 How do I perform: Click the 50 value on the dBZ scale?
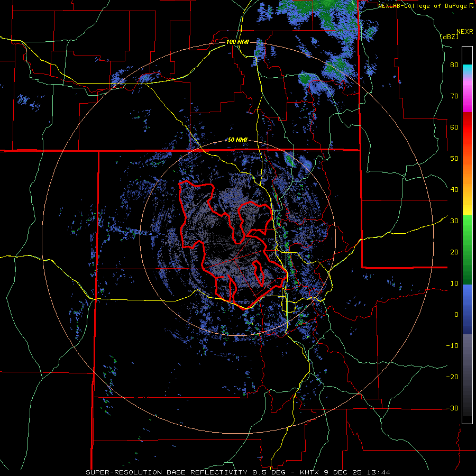tap(454, 159)
